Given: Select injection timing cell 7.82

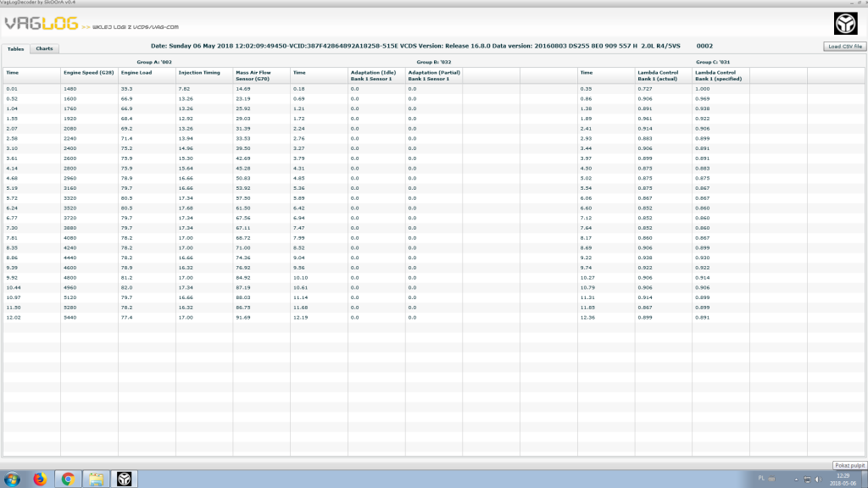Looking at the screenshot, I should [x=184, y=88].
